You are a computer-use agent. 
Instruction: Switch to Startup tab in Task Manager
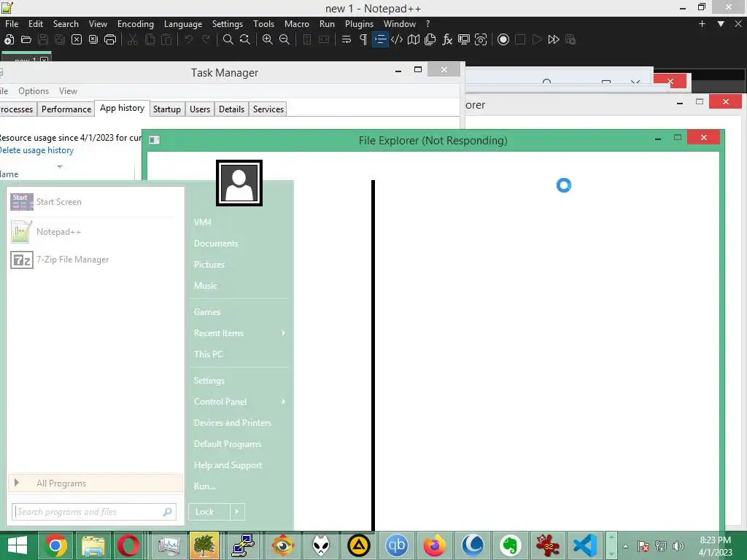(x=167, y=109)
